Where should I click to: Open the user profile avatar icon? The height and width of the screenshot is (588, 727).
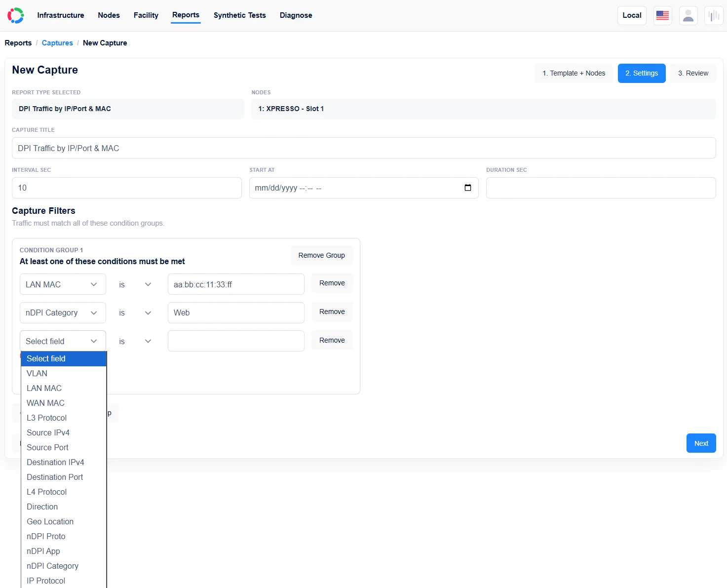pos(688,15)
